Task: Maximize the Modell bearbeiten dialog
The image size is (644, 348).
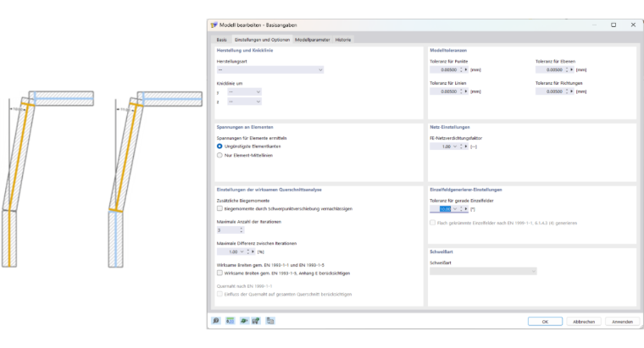Action: pyautogui.click(x=613, y=25)
